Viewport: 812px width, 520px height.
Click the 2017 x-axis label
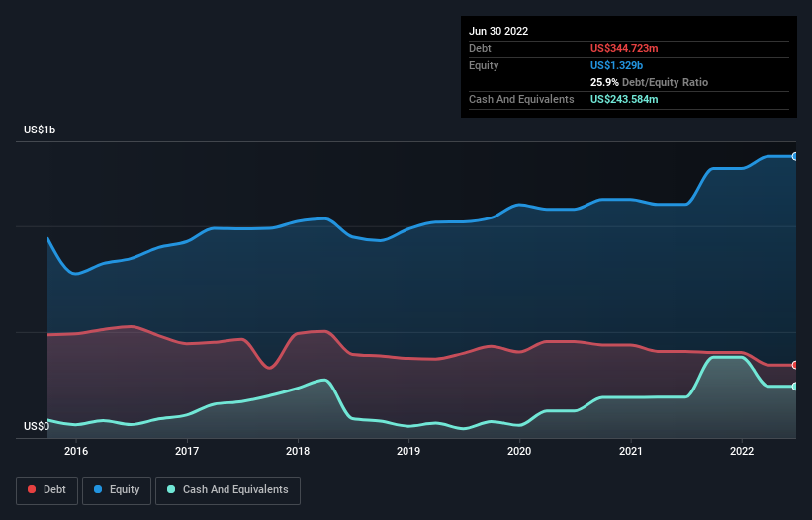coord(187,451)
